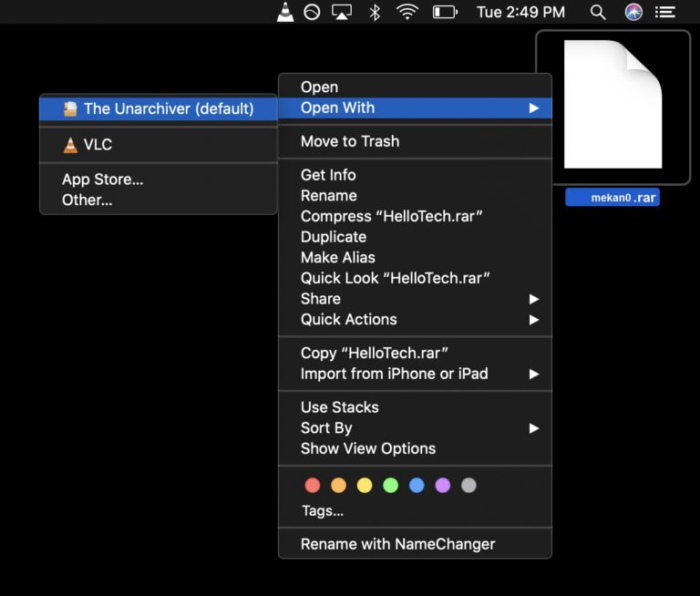Image resolution: width=700 pixels, height=596 pixels.
Task: Open the AirPlay display icon
Action: coord(342,12)
